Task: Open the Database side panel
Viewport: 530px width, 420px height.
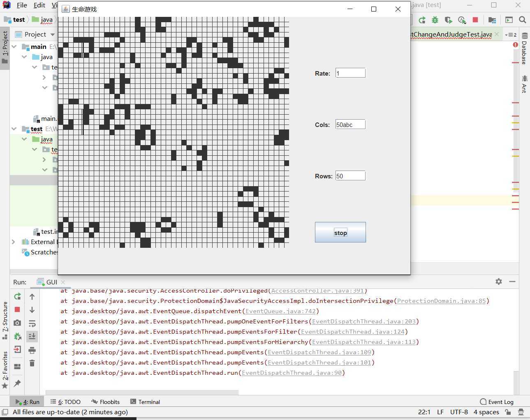Action: coord(525,48)
